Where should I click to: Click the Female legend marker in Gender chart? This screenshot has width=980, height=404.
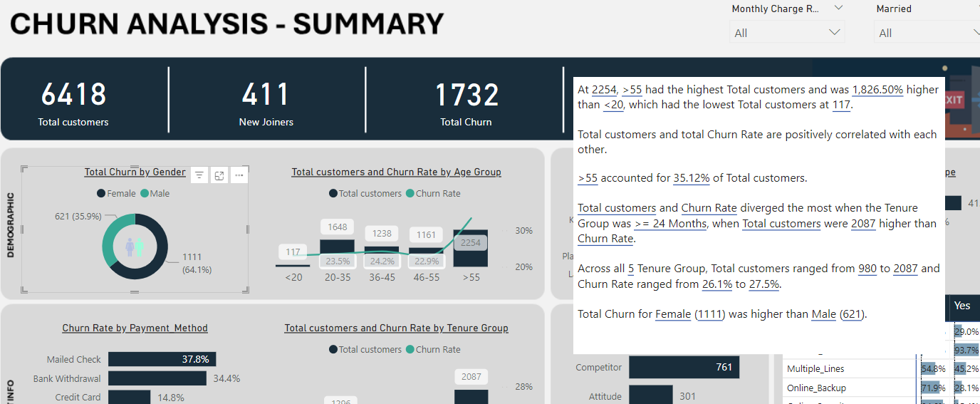point(101,194)
